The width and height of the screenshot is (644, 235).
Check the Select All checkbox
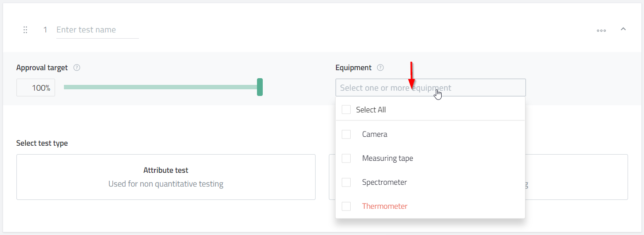[x=346, y=110]
